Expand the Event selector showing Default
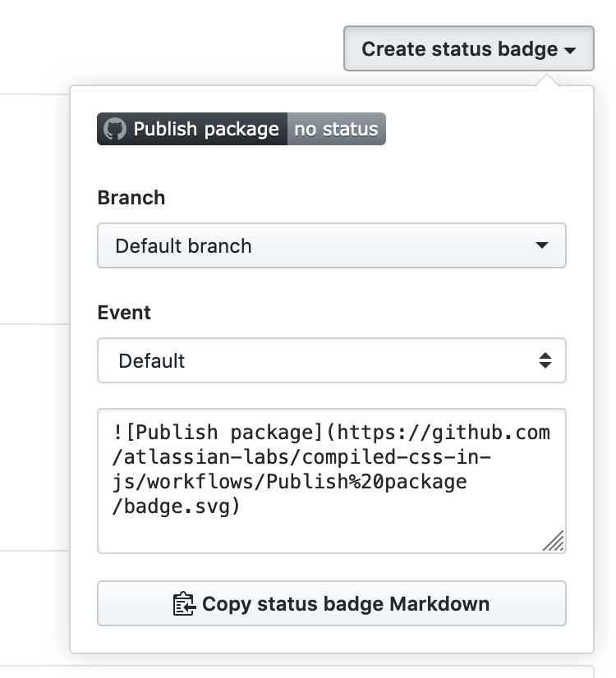 [x=331, y=360]
